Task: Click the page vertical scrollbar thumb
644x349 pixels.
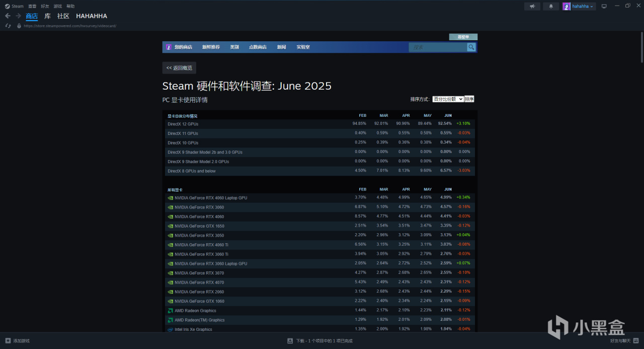Action: 641,47
